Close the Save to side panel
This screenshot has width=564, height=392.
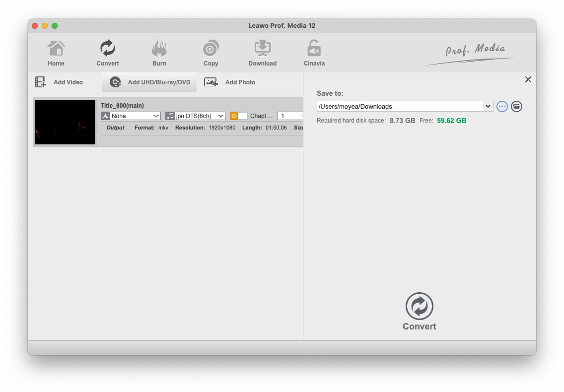[528, 79]
